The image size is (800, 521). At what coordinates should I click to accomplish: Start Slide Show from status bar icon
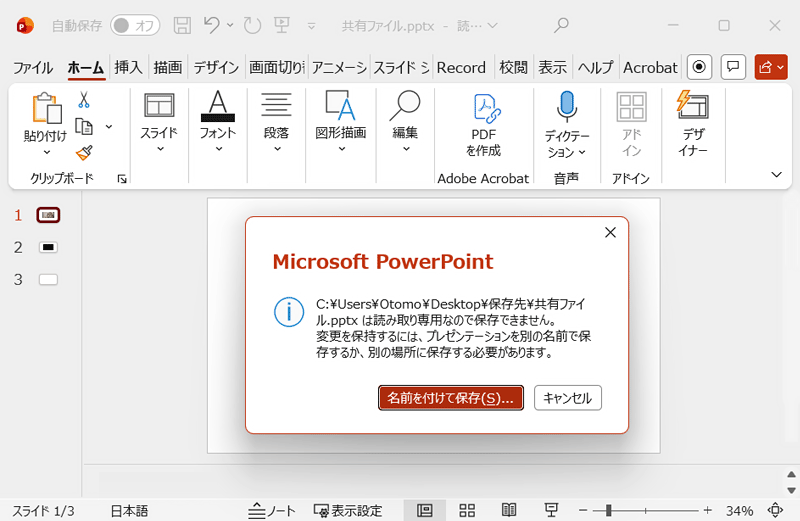[x=551, y=510]
